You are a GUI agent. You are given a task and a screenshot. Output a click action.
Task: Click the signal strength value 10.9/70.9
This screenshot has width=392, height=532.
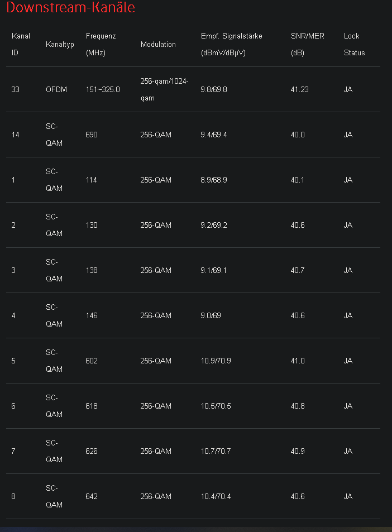click(x=216, y=361)
